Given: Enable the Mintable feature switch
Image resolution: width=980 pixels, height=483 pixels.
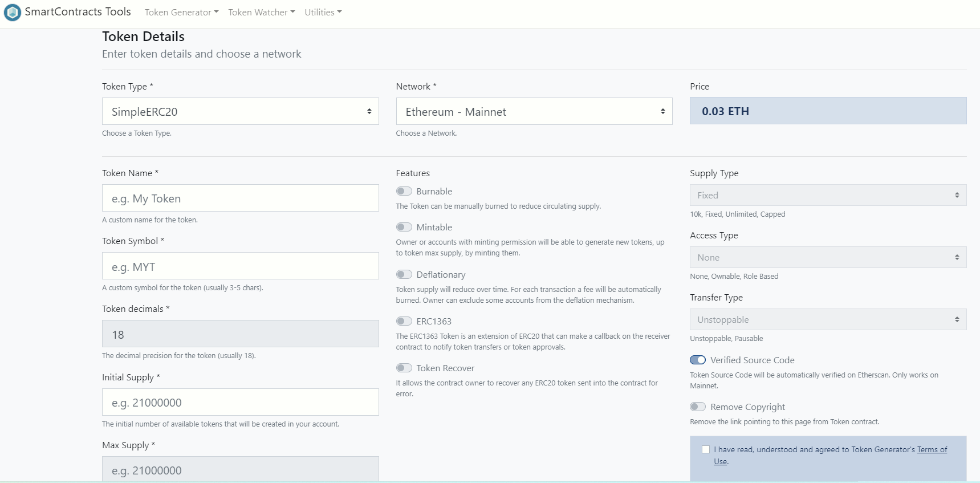Looking at the screenshot, I should 404,227.
